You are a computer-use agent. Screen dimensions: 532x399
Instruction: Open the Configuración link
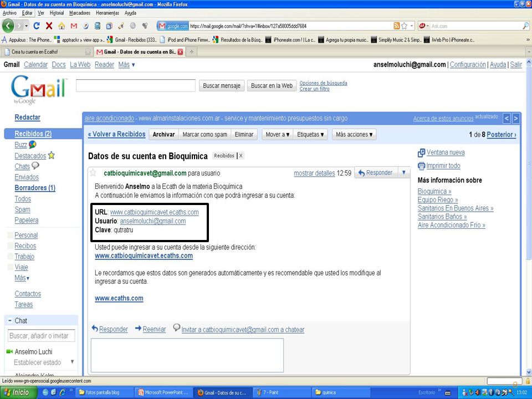pos(468,64)
